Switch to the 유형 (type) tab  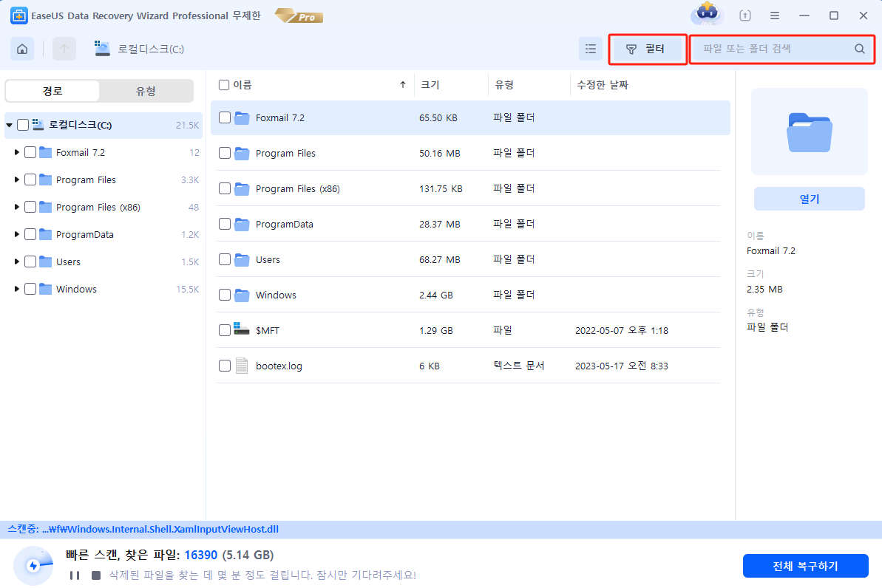[146, 91]
